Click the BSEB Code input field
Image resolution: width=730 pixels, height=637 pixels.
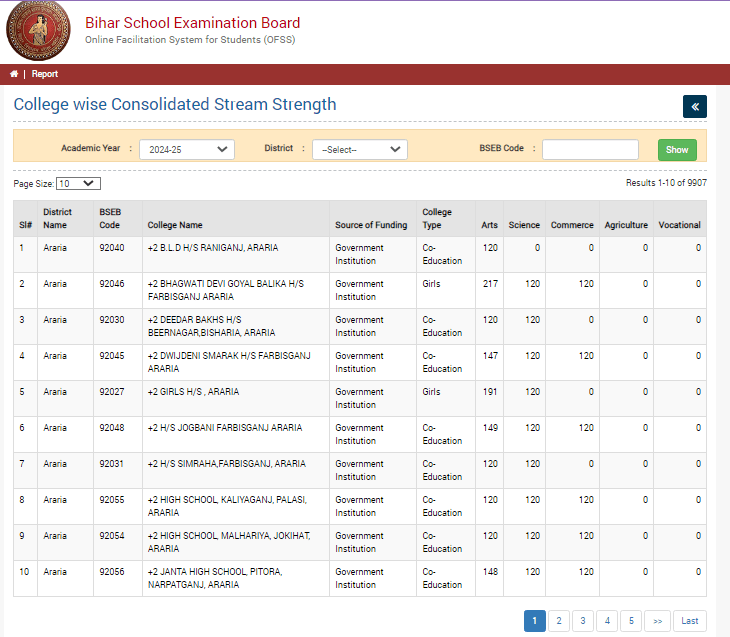(x=590, y=149)
